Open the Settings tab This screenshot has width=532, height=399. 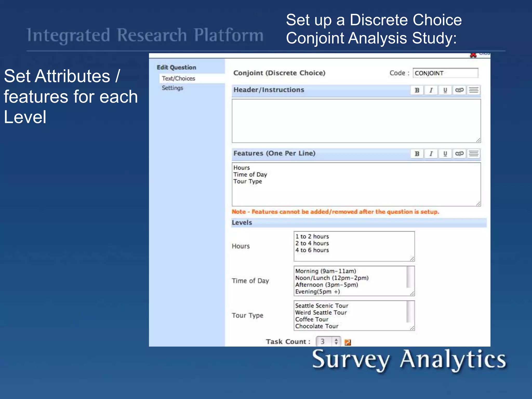pos(172,88)
